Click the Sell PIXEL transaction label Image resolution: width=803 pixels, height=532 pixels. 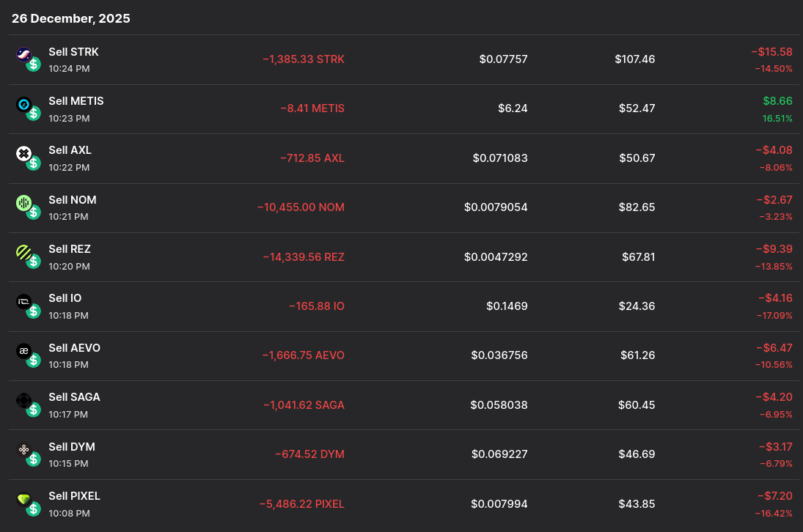pyautogui.click(x=74, y=496)
